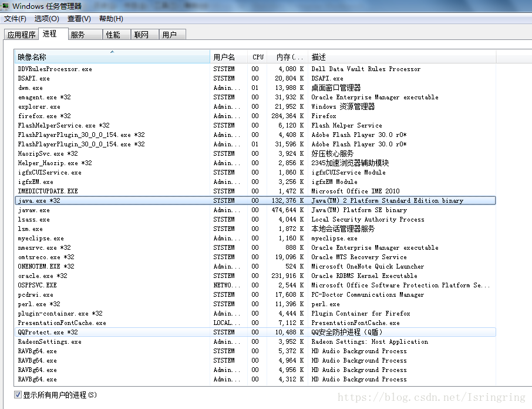The width and height of the screenshot is (532, 409).
Task: Switch to the 性能 tab
Action: (x=117, y=35)
